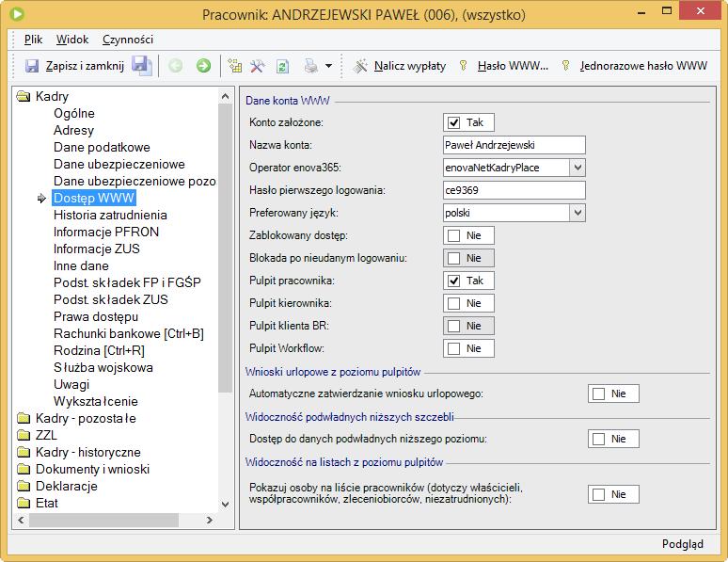Toggle the Pulpit klienta BR checkbox

coord(453,326)
